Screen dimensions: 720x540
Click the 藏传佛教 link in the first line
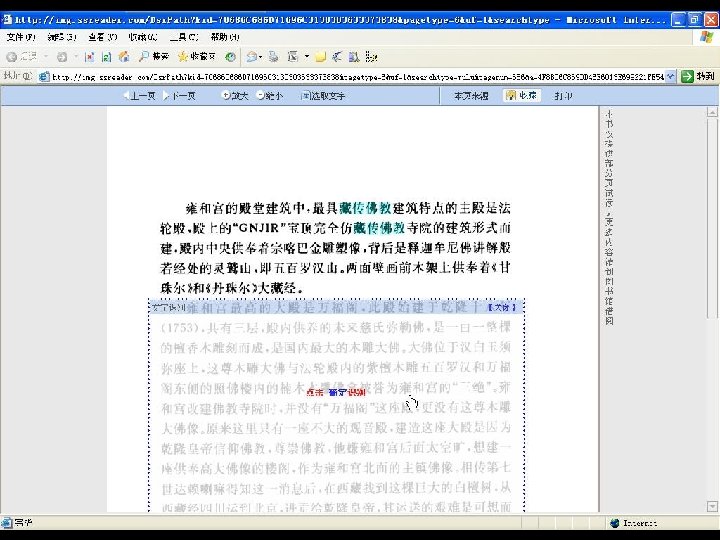click(365, 208)
